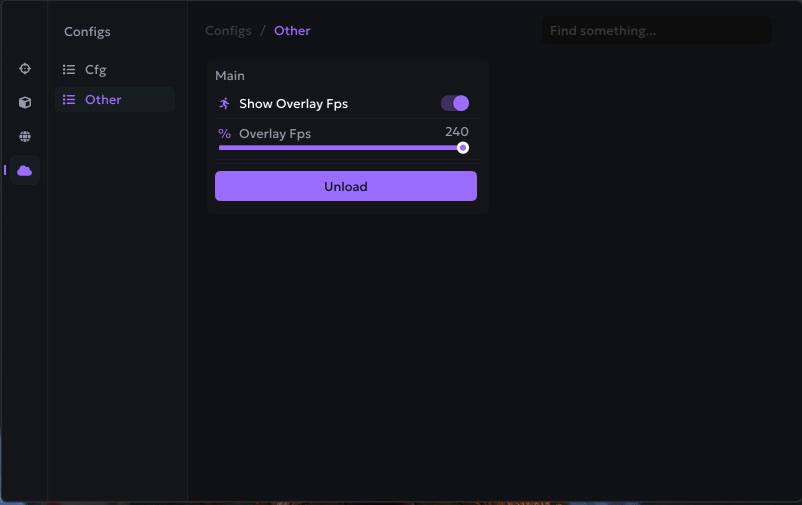This screenshot has height=505, width=802.
Task: Click the percent icon next to Overlay Fps
Action: click(x=224, y=134)
